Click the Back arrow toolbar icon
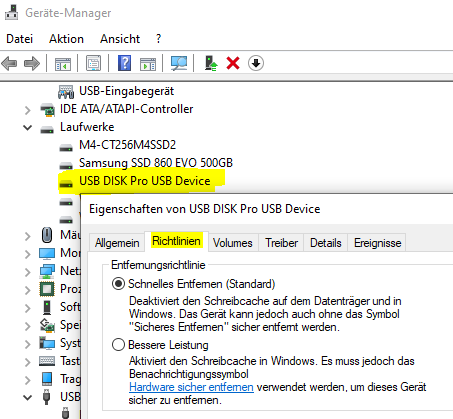 click(9, 63)
